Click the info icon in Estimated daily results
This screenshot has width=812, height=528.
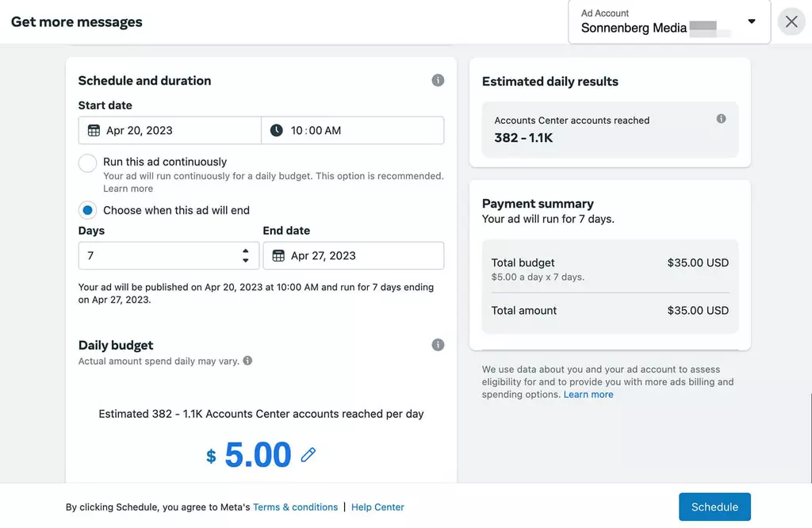click(x=721, y=119)
